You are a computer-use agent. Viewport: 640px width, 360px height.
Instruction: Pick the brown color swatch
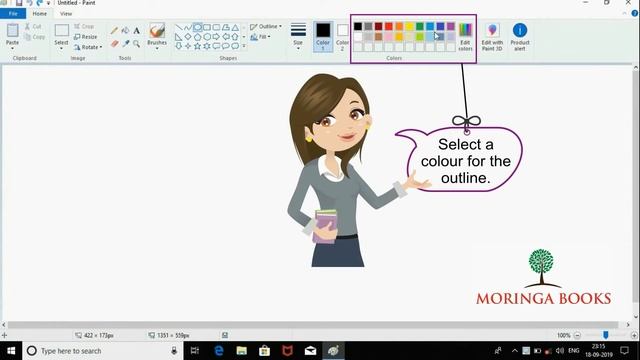(x=378, y=37)
